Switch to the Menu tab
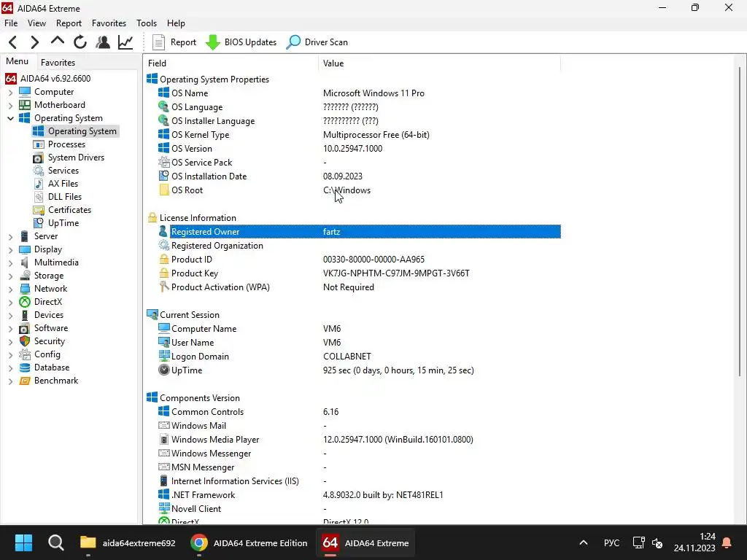This screenshot has height=560, width=747. (18, 61)
